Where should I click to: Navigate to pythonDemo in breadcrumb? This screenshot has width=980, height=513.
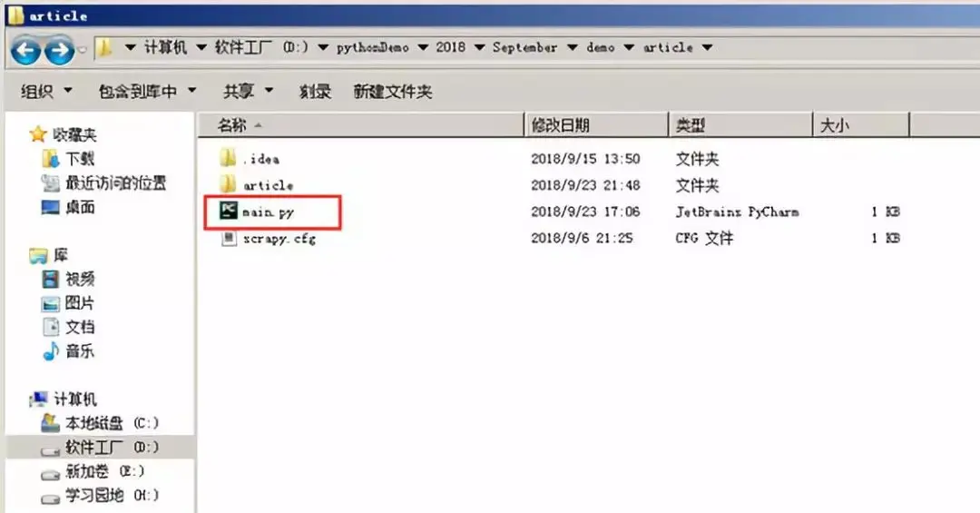tap(373, 47)
